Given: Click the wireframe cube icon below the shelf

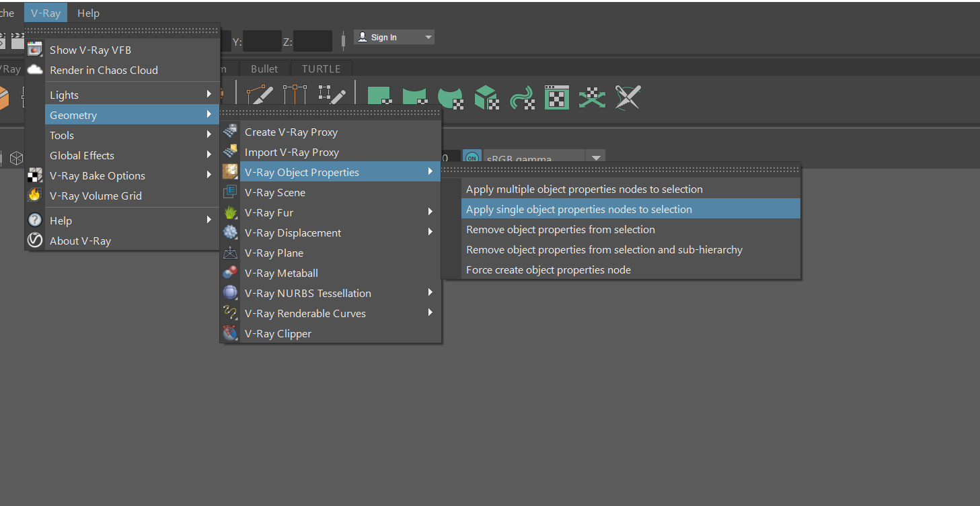Looking at the screenshot, I should tap(16, 159).
